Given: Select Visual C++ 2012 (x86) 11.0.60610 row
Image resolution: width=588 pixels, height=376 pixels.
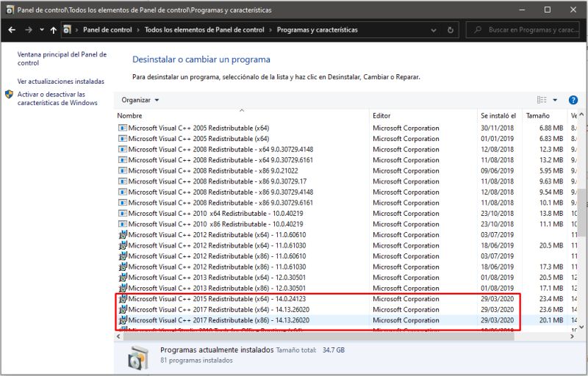Looking at the screenshot, I should click(346, 256).
